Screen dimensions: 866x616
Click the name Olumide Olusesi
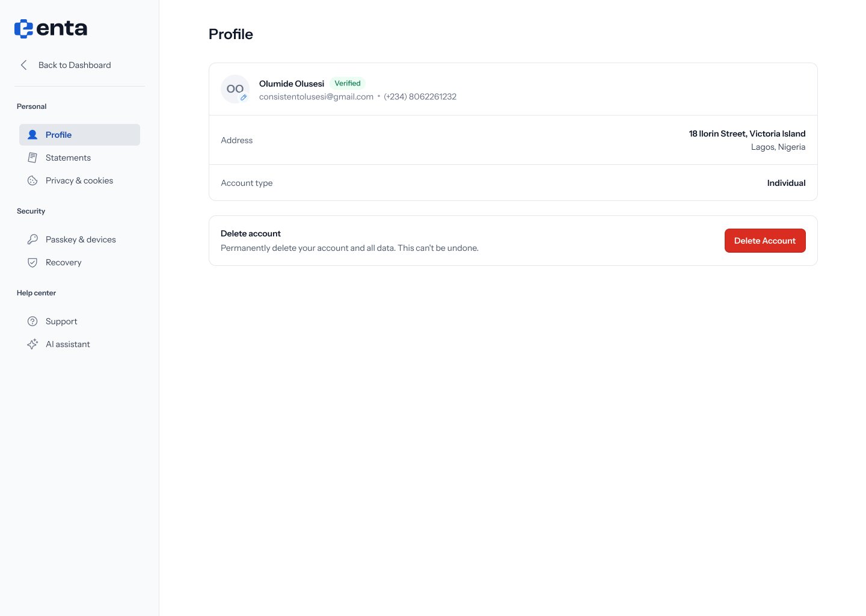292,84
